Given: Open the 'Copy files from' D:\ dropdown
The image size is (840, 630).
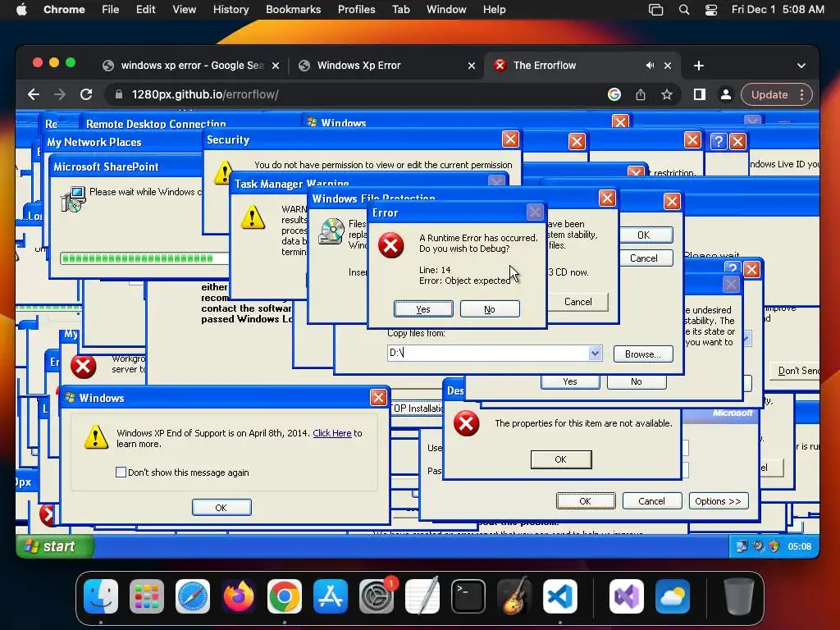Looking at the screenshot, I should pyautogui.click(x=595, y=353).
